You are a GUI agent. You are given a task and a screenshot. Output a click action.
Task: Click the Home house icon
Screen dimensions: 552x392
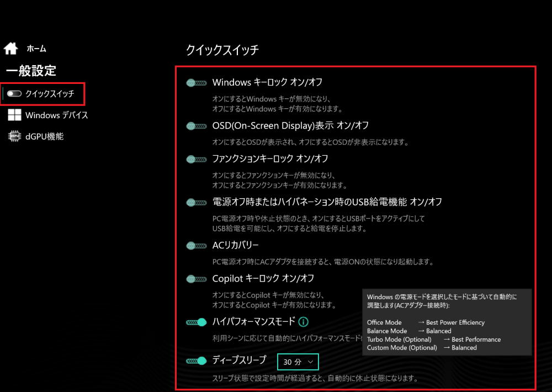[10, 49]
